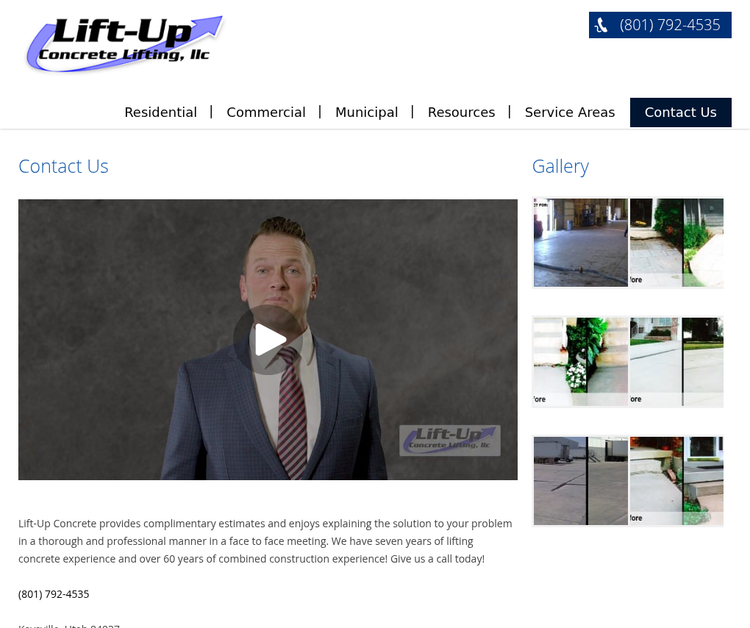Click the Contact Us page heading

click(63, 166)
